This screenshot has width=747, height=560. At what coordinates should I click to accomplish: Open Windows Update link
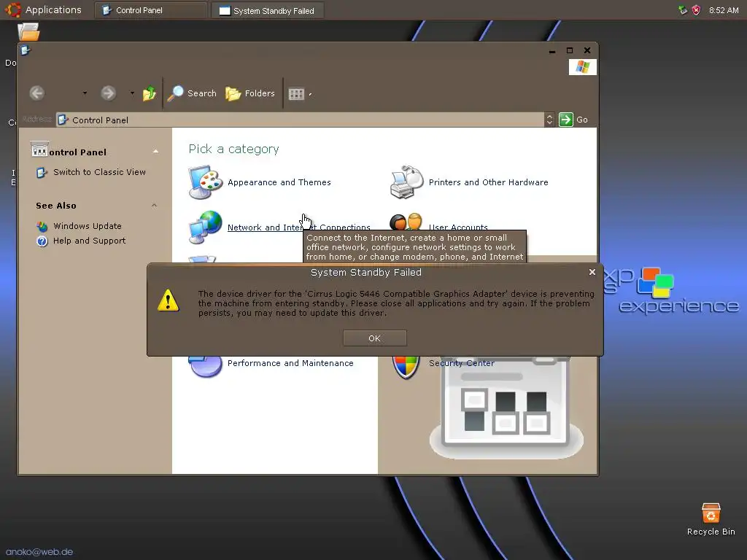pos(88,226)
